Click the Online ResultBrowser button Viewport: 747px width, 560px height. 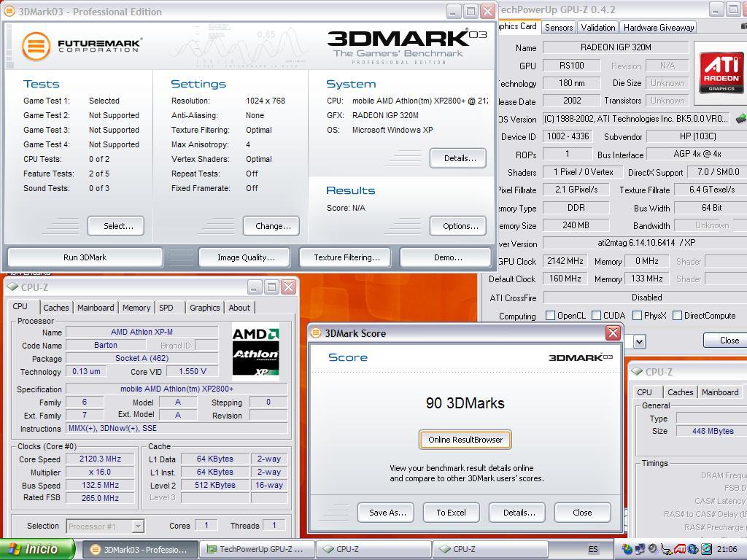tap(465, 440)
